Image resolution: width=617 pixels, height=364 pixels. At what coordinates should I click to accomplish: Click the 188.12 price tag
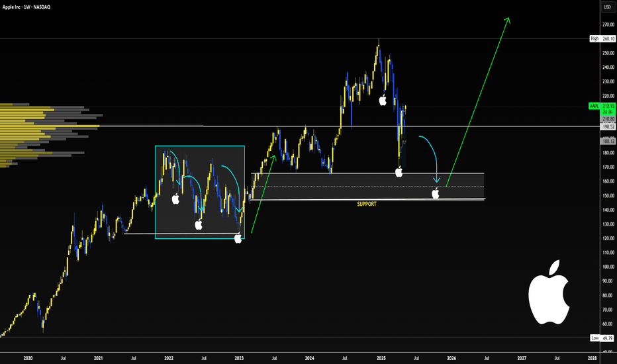pos(608,141)
